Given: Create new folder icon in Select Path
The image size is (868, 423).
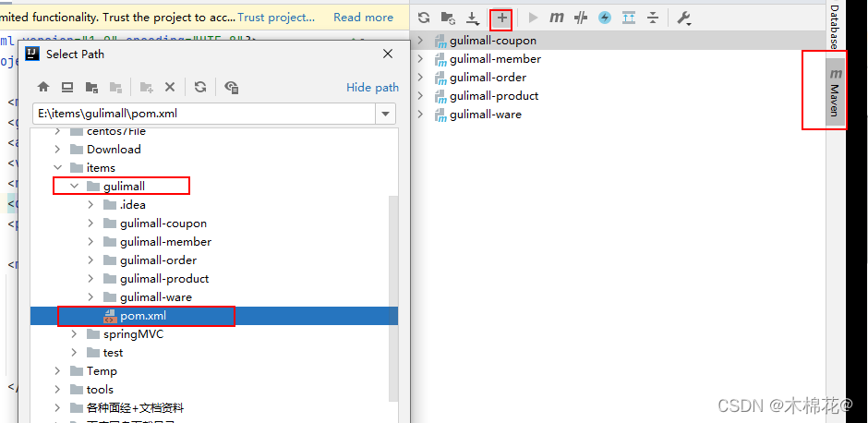Looking at the screenshot, I should click(146, 87).
